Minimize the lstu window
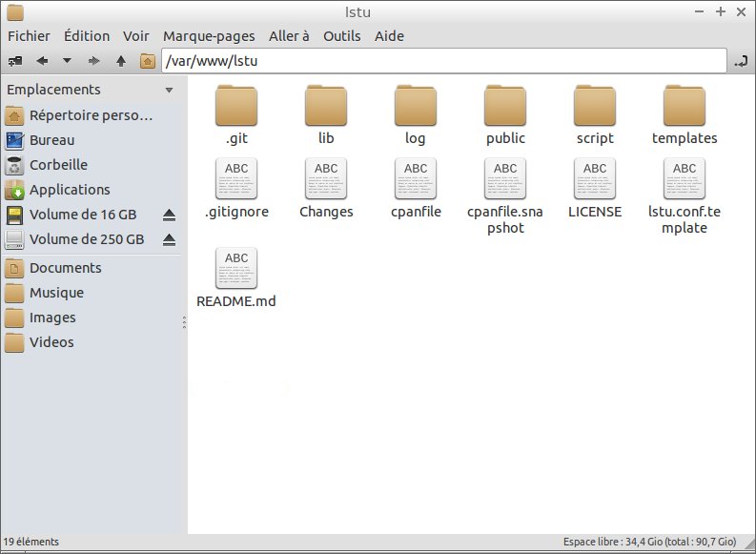Screen dimensions: 756x554 [699, 12]
